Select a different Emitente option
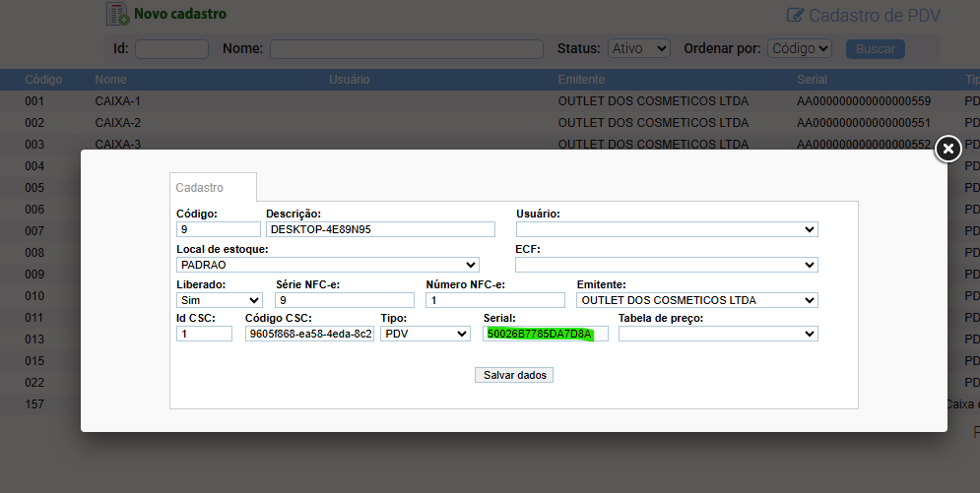 point(696,300)
